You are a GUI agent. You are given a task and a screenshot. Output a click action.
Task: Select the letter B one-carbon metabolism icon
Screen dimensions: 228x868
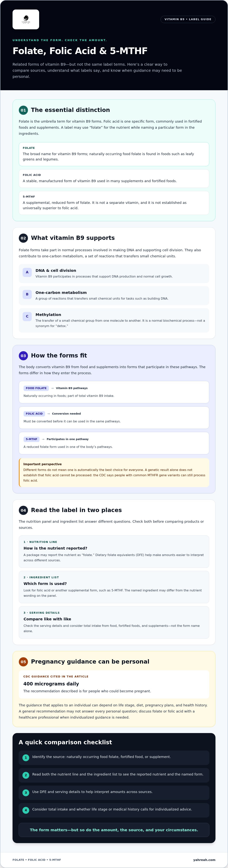point(27,294)
